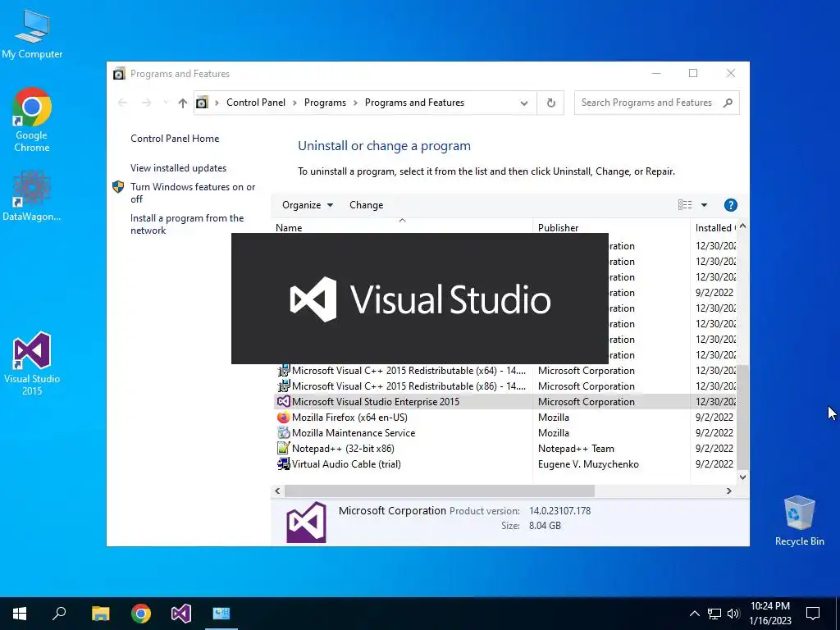Expand chevron after Control Panel breadcrumb
Viewport: 840px width, 630px height.
294,103
